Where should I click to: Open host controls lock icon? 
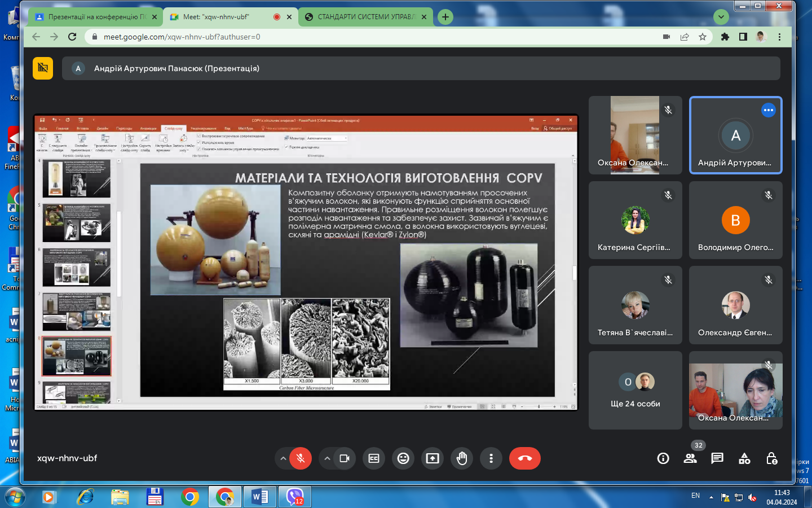[772, 458]
